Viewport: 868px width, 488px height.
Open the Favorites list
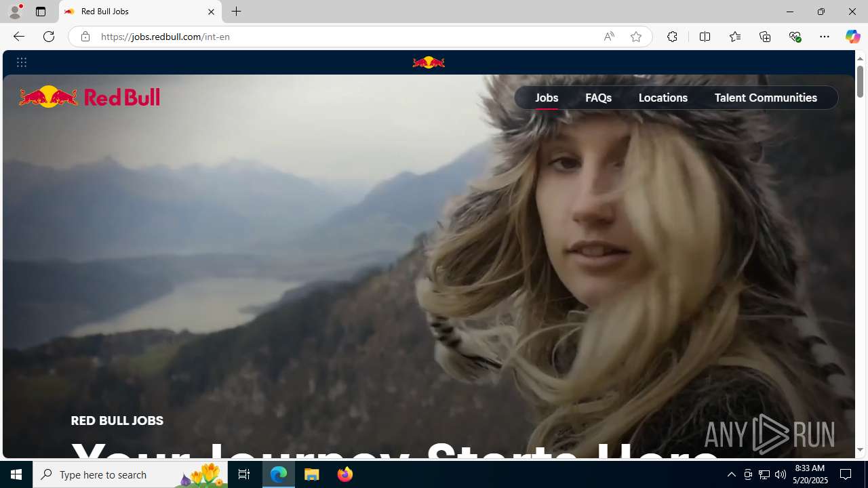coord(735,37)
